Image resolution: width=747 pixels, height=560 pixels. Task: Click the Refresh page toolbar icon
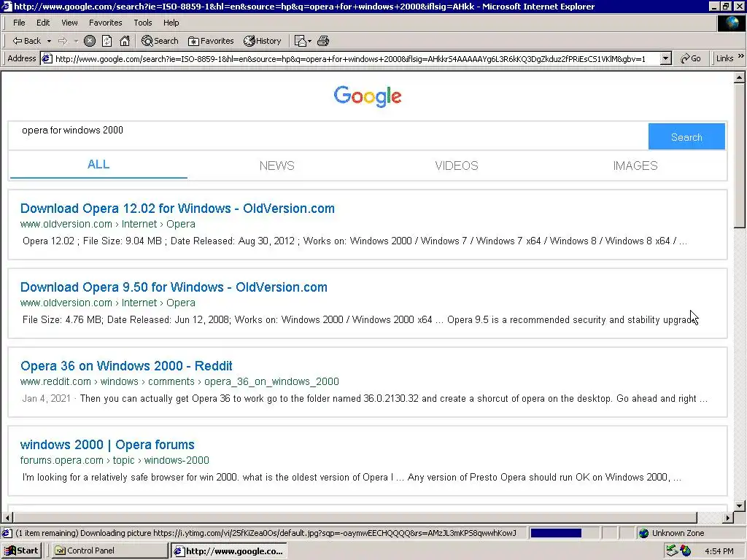pyautogui.click(x=107, y=41)
